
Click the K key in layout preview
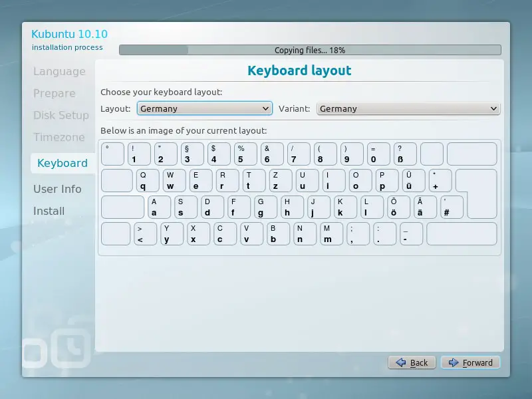click(345, 207)
